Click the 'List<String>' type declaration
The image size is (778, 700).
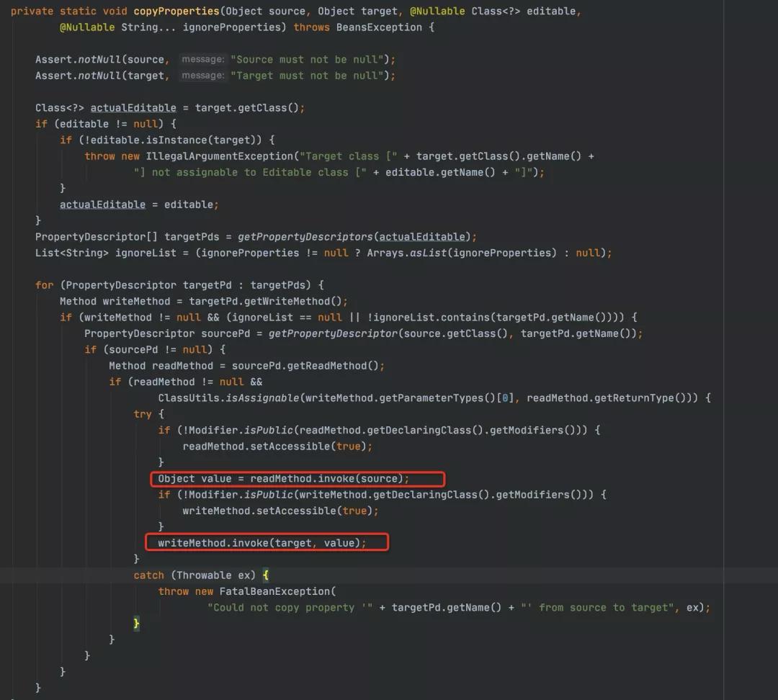tap(72, 253)
